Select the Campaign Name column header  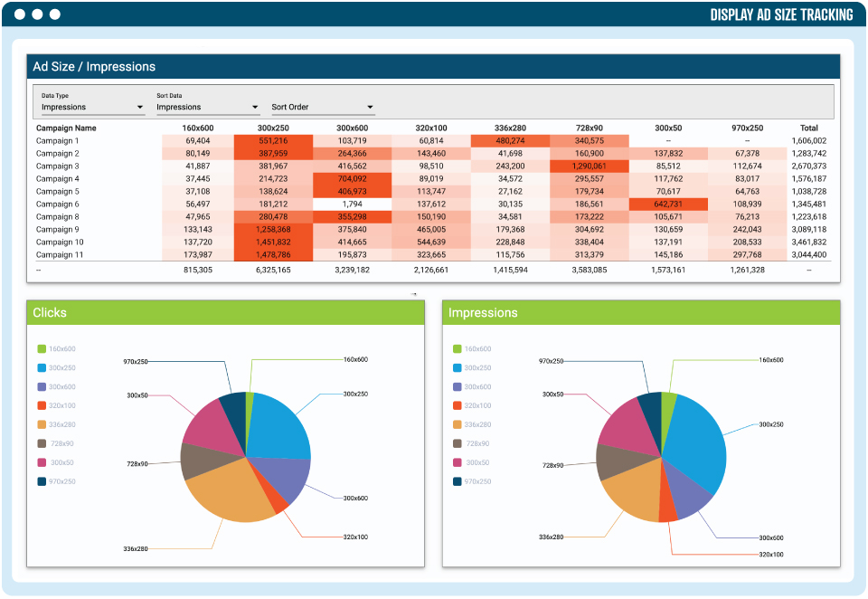click(66, 128)
